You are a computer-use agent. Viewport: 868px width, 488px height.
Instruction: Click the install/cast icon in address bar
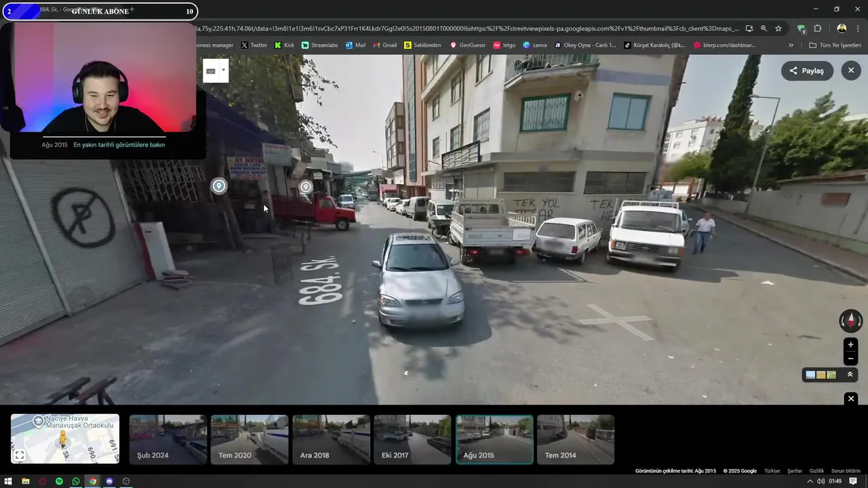(x=749, y=28)
